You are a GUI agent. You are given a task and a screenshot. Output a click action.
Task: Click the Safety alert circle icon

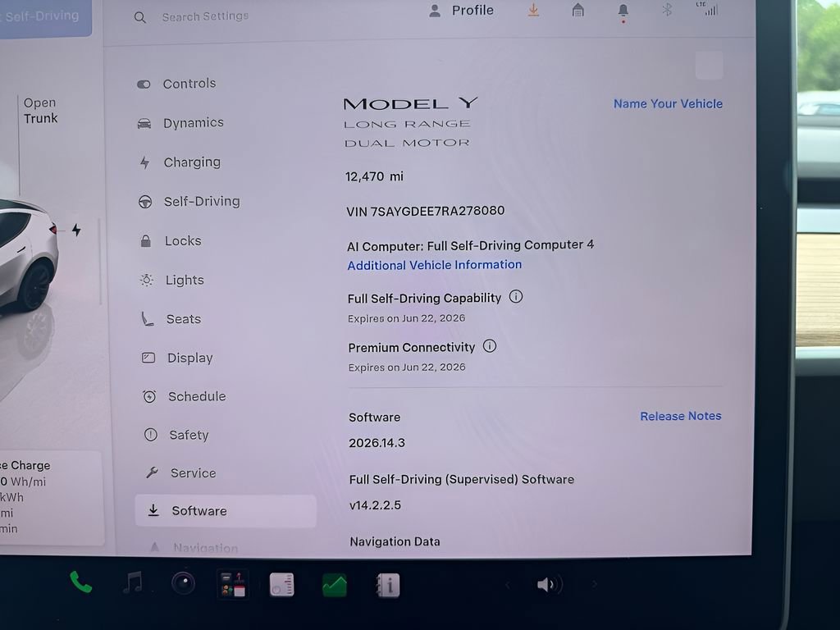click(151, 435)
